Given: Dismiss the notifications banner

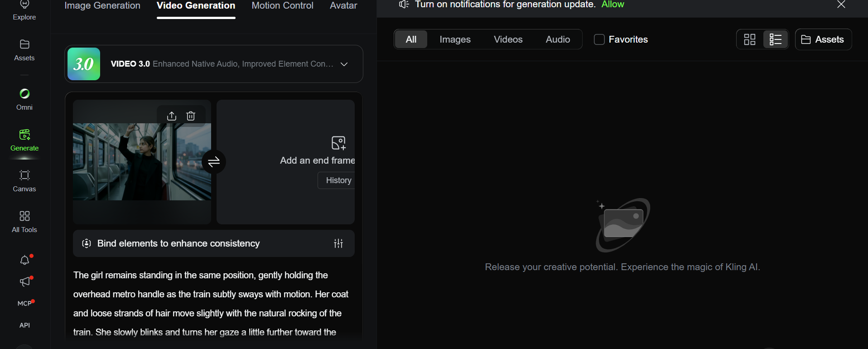Looking at the screenshot, I should (841, 5).
